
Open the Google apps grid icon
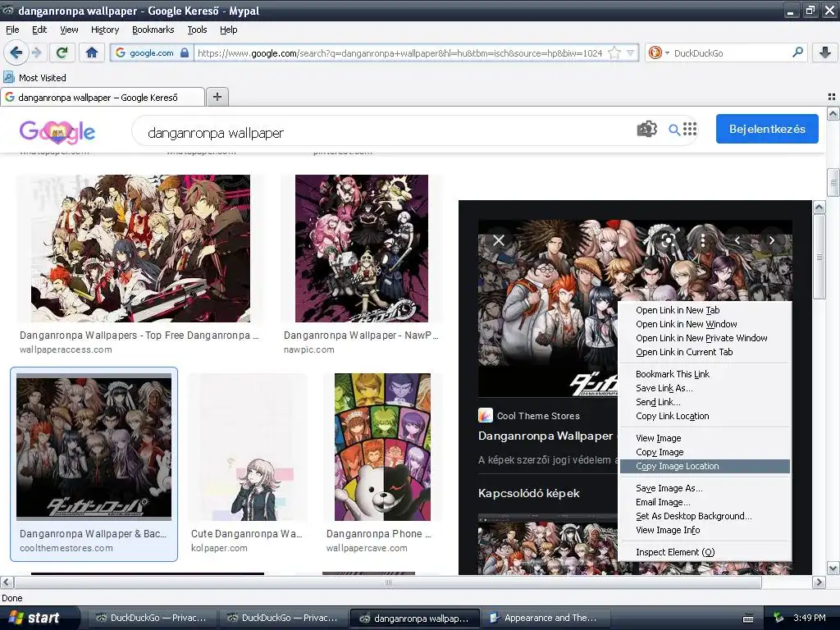690,129
